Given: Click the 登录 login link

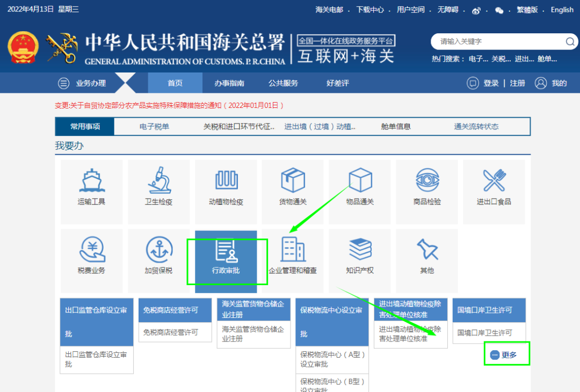Looking at the screenshot, I should coord(491,83).
